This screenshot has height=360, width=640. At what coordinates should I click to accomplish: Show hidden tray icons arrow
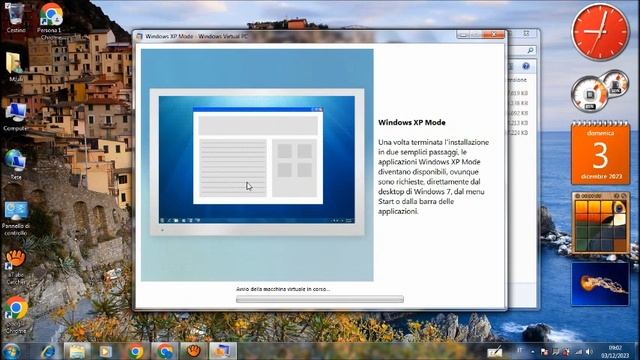(x=532, y=351)
